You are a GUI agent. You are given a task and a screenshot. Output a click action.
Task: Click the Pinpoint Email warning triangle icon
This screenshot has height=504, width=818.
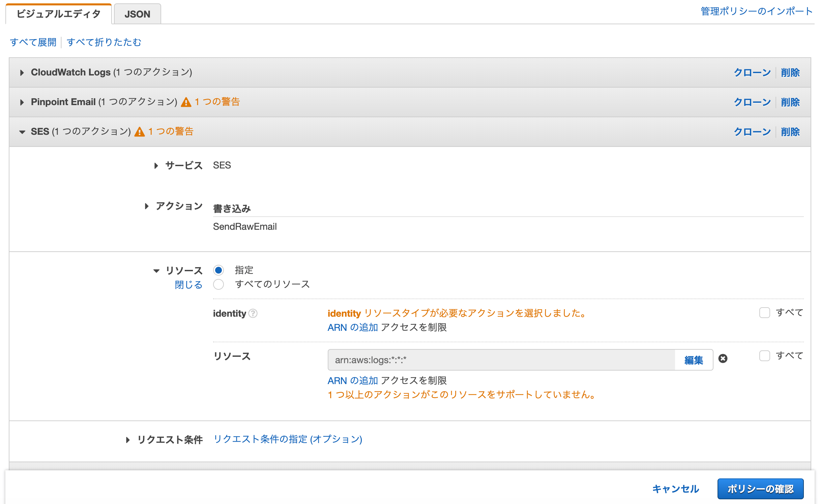186,102
